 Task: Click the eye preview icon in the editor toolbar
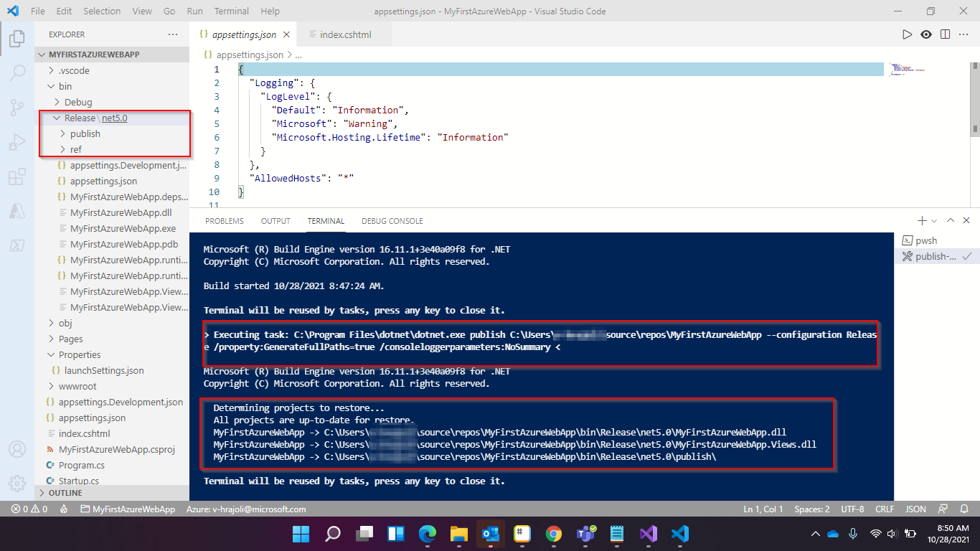pyautogui.click(x=926, y=34)
